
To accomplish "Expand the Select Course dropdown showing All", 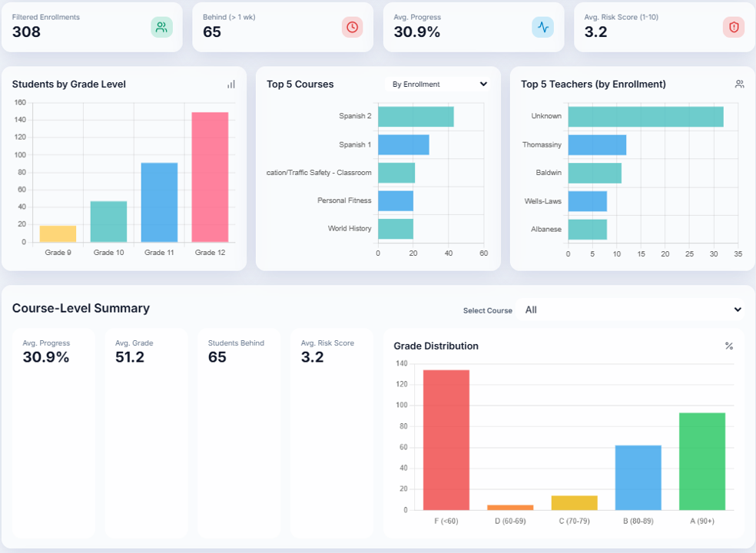I will [632, 310].
